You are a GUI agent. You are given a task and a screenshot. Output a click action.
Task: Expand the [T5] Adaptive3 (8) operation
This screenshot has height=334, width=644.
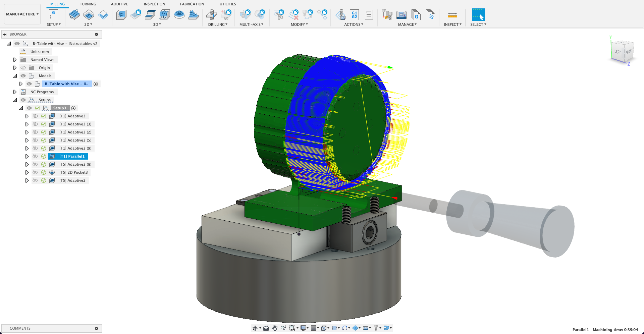pyautogui.click(x=27, y=164)
